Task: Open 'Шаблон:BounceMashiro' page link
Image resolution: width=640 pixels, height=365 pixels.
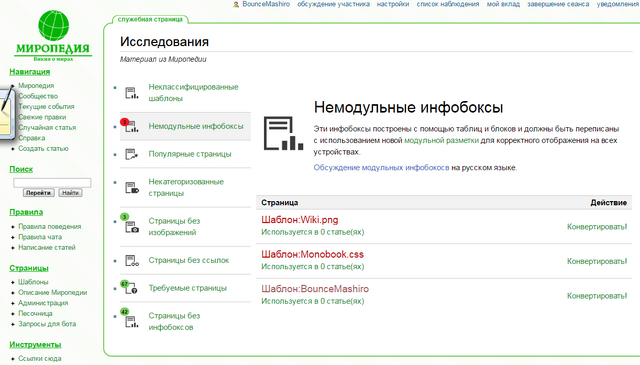Action: click(x=315, y=289)
